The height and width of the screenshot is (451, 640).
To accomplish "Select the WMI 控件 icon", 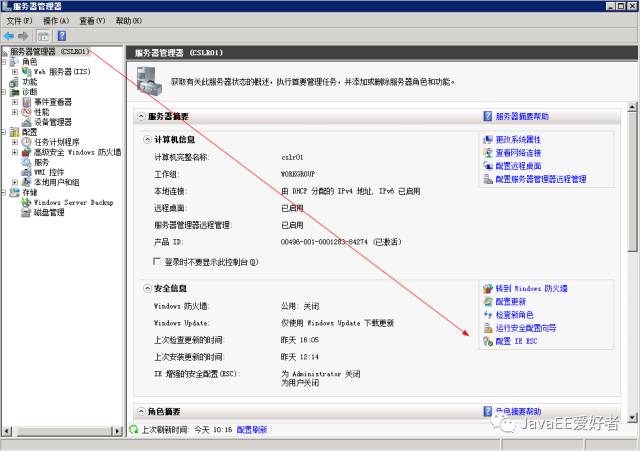I will [x=27, y=172].
